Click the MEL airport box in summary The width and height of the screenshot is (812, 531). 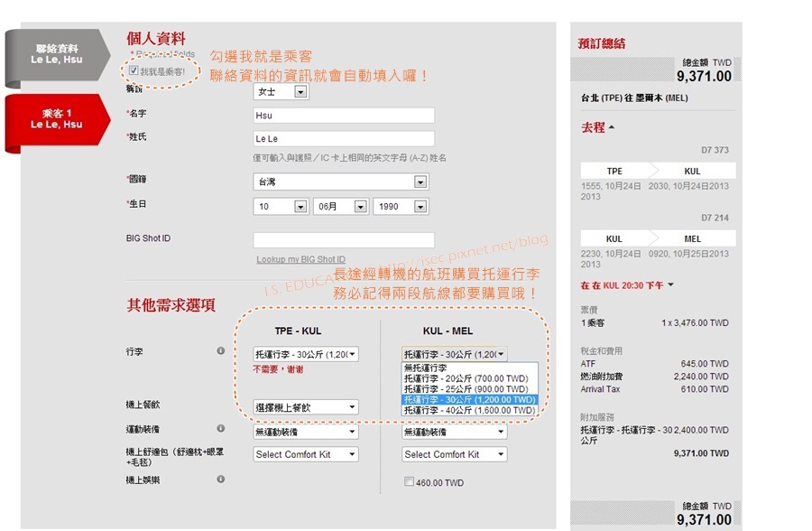(692, 239)
